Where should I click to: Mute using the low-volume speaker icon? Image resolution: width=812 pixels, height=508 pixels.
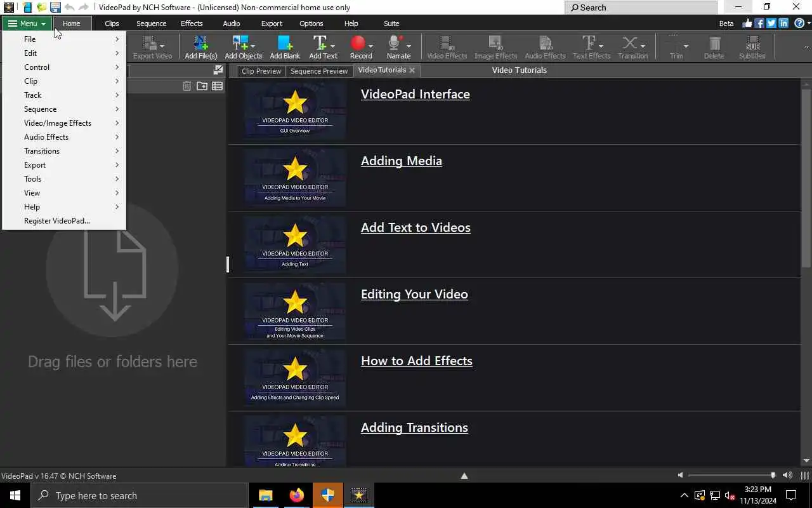pyautogui.click(x=680, y=475)
